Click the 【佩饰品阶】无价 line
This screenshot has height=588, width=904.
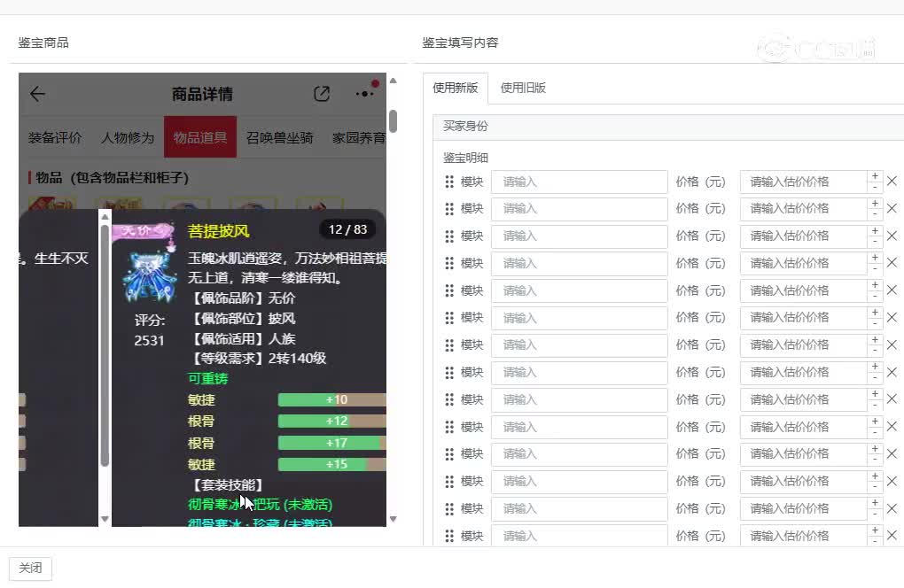click(x=242, y=298)
